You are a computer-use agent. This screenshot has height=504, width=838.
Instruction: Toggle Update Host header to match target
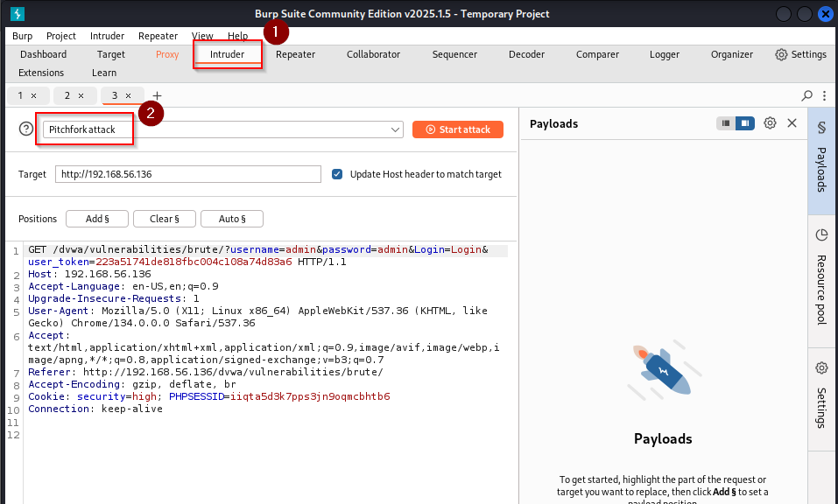337,174
